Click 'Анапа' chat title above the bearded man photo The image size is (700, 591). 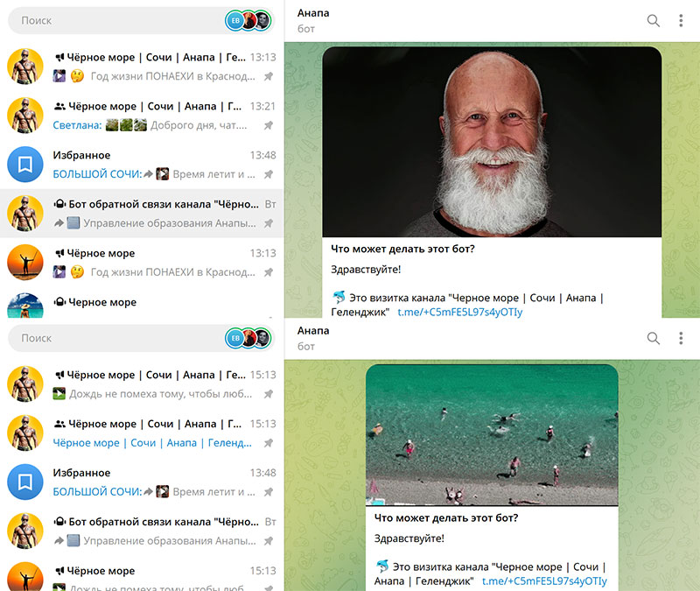point(313,13)
